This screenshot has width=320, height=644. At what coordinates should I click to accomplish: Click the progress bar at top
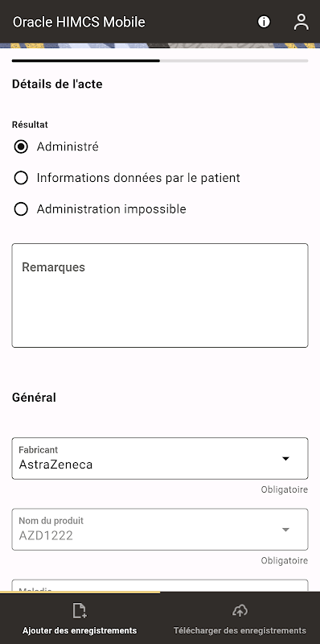click(160, 61)
